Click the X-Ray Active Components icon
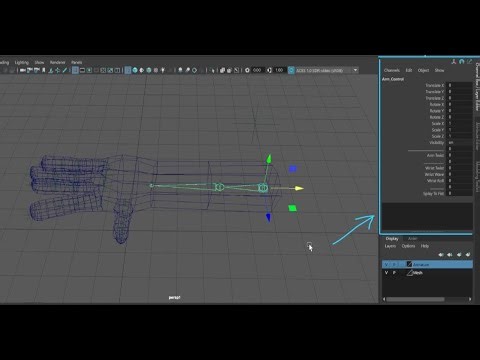The width and height of the screenshot is (480, 360). [229, 70]
